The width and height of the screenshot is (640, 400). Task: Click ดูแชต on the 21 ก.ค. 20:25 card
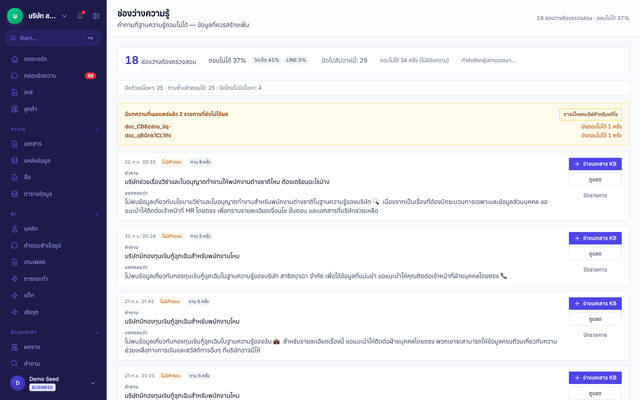[x=595, y=393]
